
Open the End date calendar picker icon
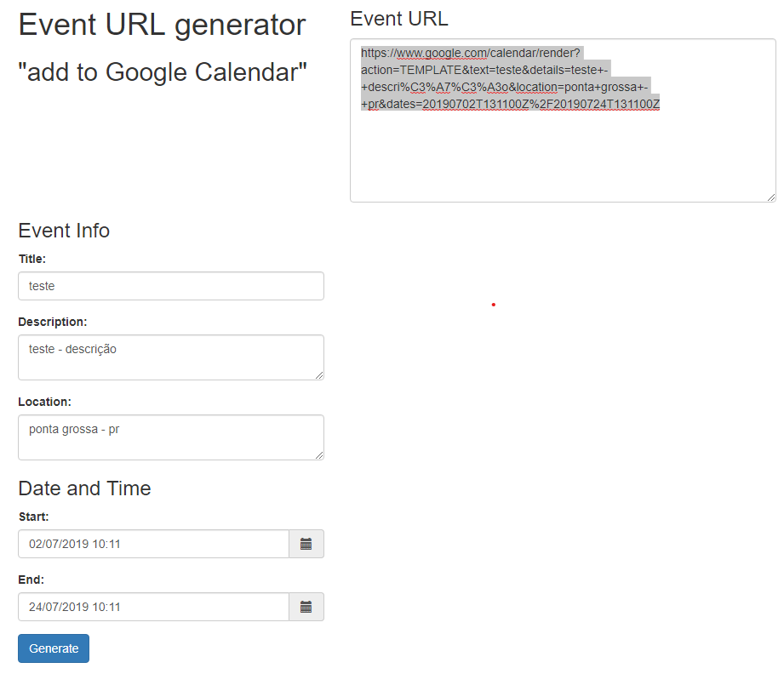click(306, 607)
